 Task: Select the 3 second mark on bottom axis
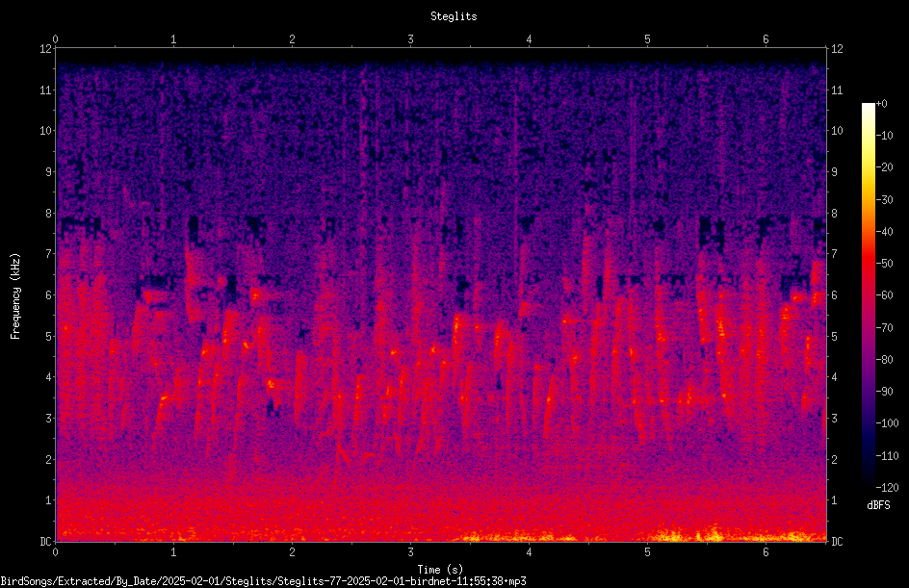(410, 552)
